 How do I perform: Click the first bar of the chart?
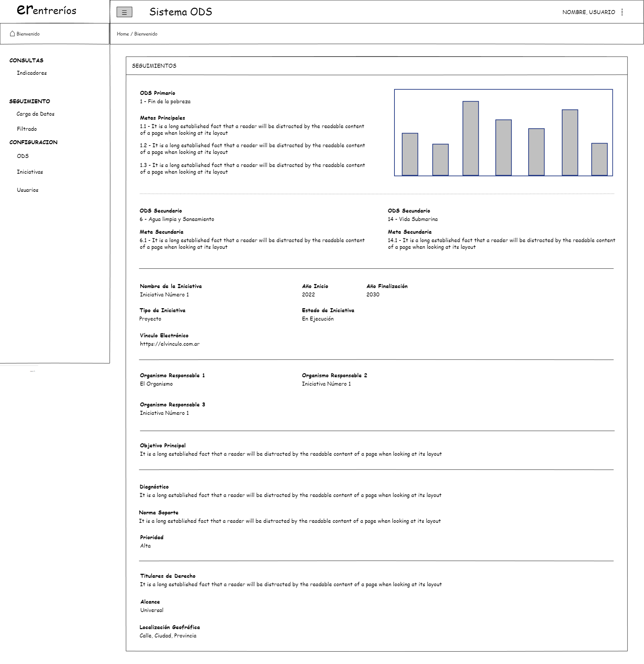tap(410, 154)
